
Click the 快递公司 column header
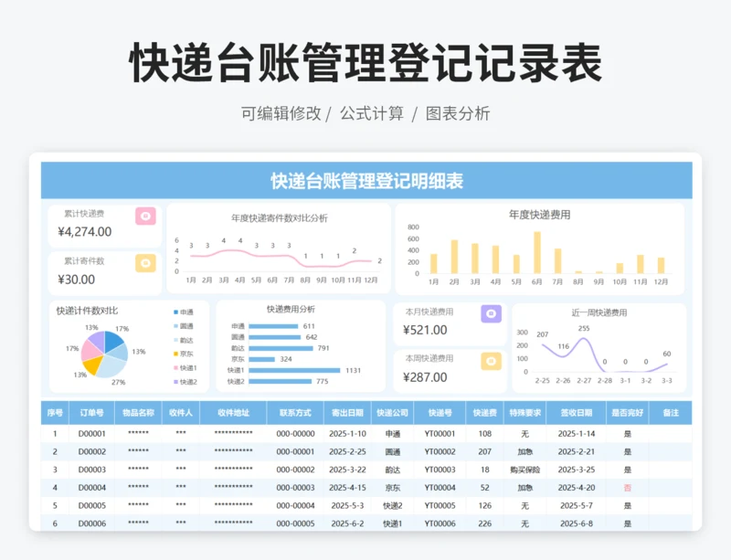coord(393,413)
